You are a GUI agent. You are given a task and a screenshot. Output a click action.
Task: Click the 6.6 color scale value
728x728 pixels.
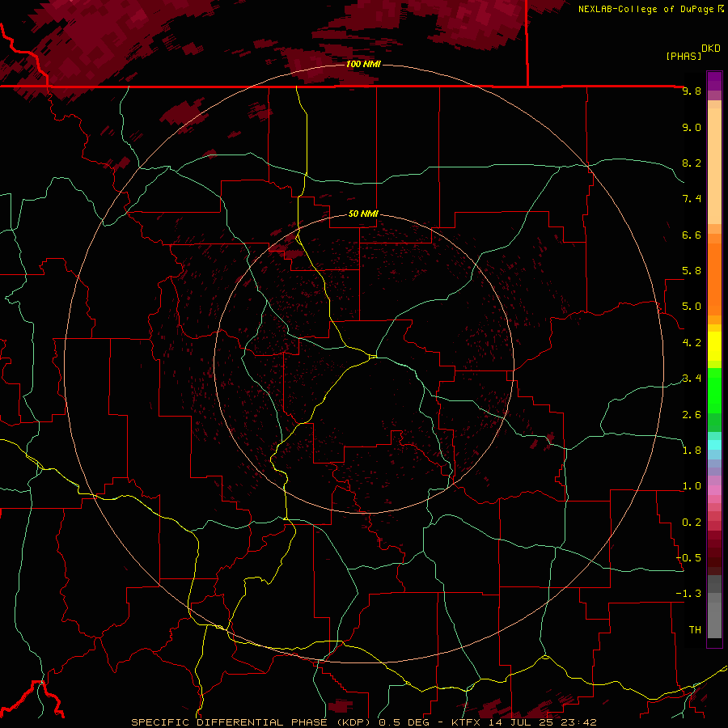(x=692, y=235)
